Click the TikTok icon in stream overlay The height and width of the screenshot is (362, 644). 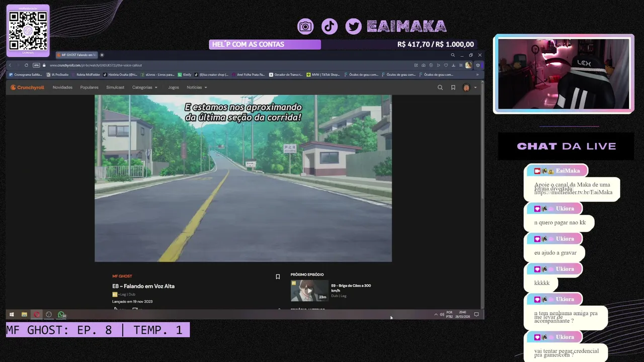pos(330,26)
